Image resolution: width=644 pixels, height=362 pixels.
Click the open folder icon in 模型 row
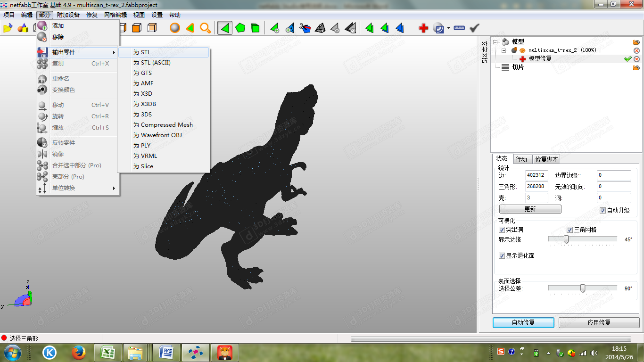(x=636, y=42)
